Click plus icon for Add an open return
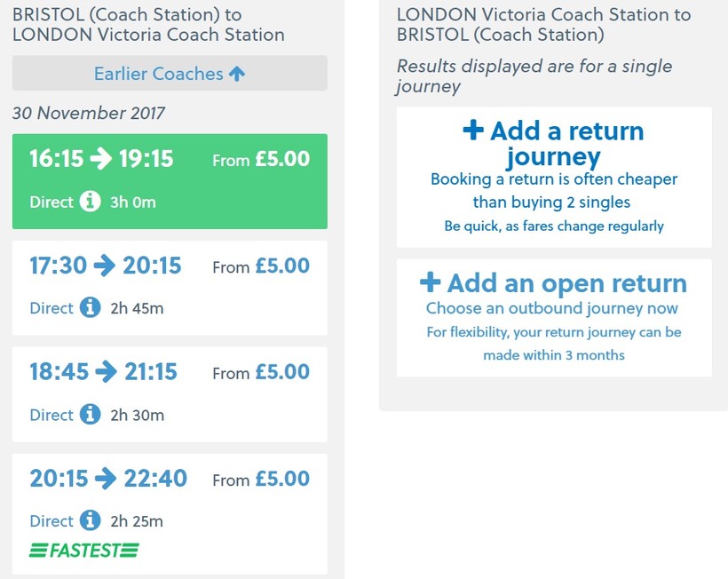 click(430, 282)
